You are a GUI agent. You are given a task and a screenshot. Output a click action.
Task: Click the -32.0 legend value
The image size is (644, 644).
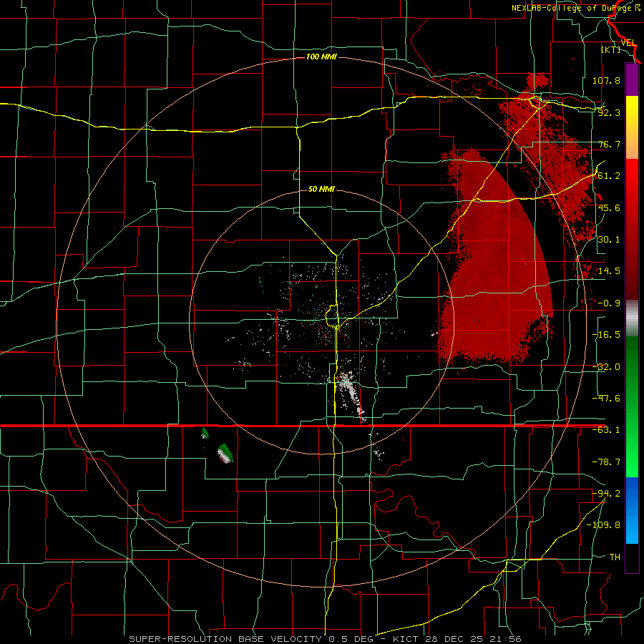coord(606,367)
